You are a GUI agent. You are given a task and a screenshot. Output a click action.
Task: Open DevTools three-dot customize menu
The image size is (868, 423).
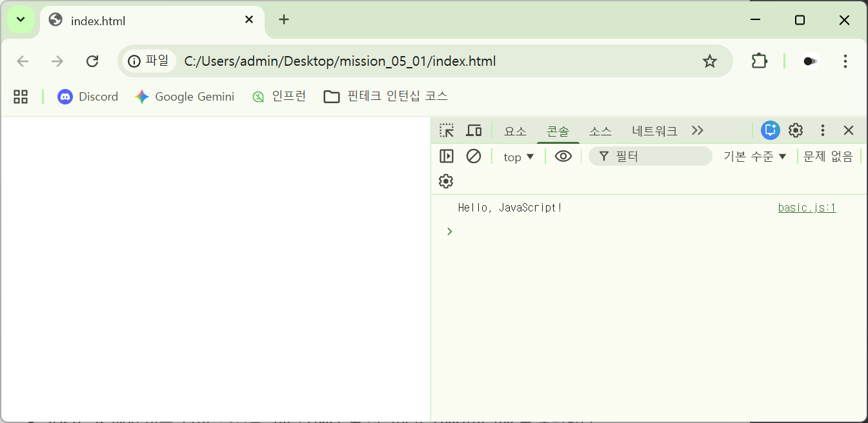tap(822, 130)
